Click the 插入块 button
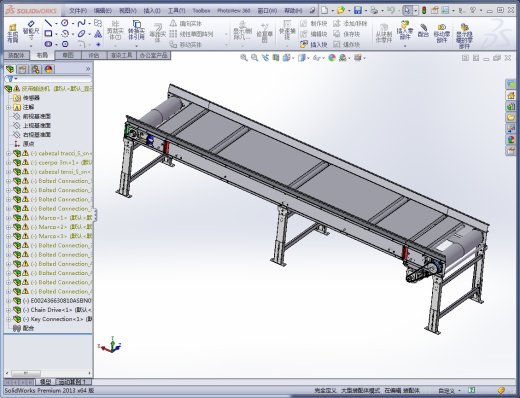This screenshot has height=398, width=520. (x=314, y=44)
